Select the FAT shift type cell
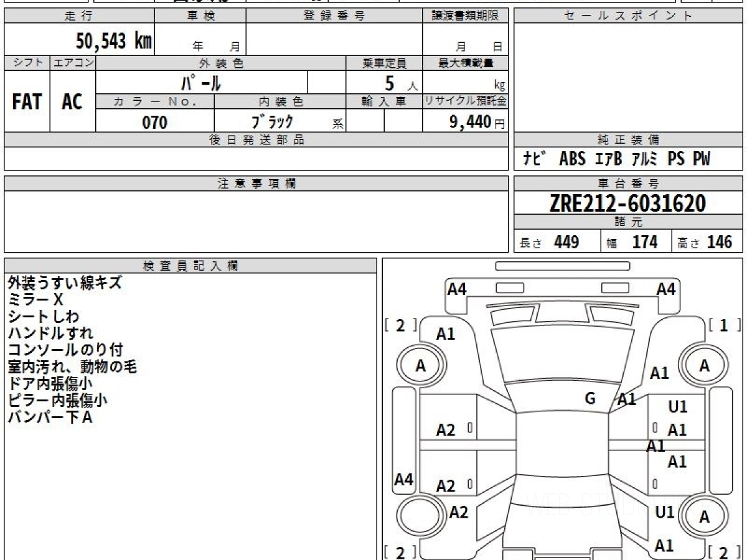This screenshot has height=560, width=747. coord(27,101)
